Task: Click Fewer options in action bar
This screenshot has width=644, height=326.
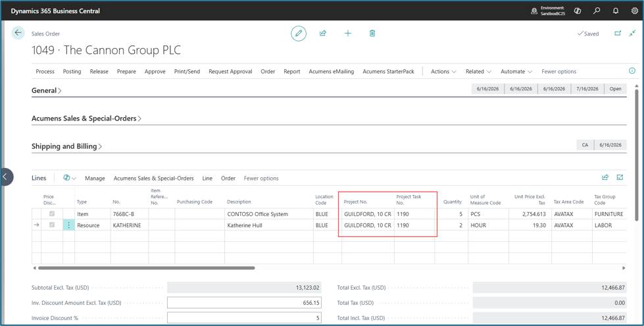Action: pos(558,72)
